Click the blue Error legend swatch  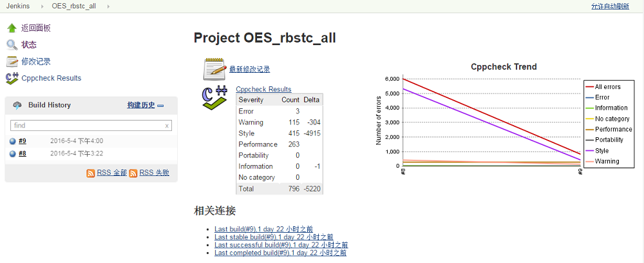point(589,97)
